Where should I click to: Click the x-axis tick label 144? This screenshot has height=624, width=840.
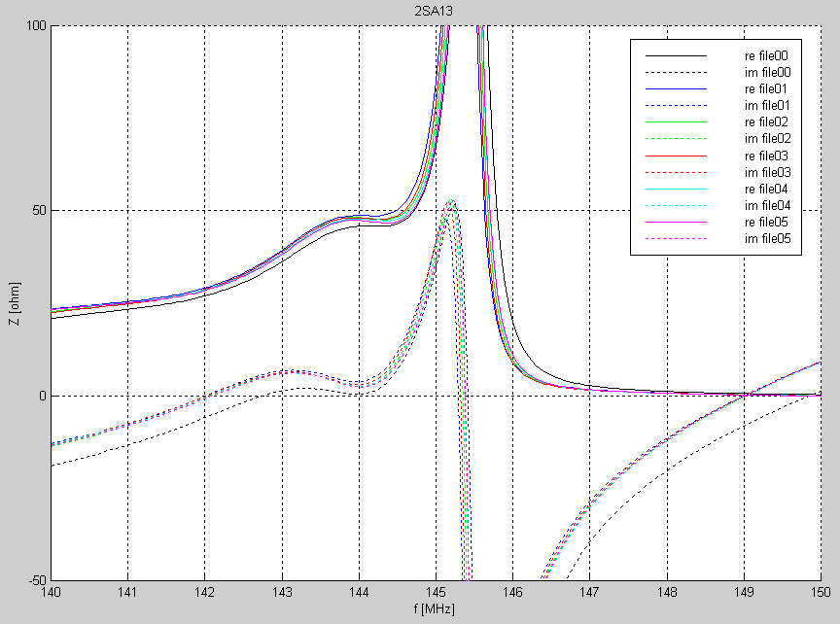pyautogui.click(x=359, y=592)
